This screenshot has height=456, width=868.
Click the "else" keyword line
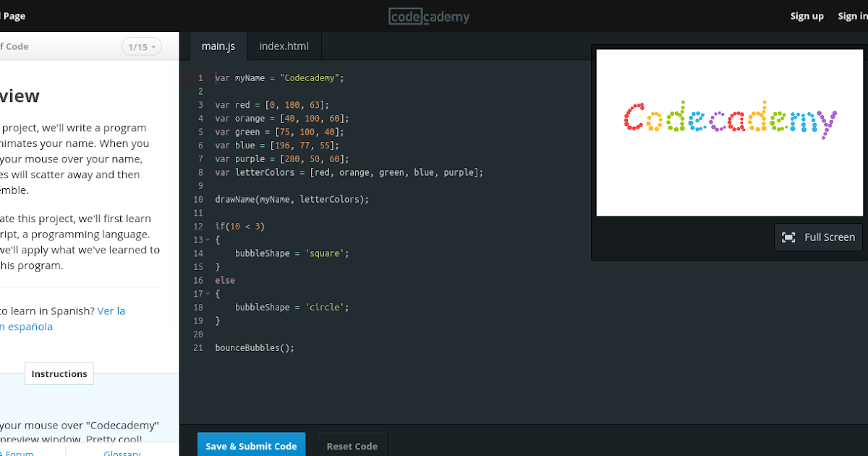225,280
